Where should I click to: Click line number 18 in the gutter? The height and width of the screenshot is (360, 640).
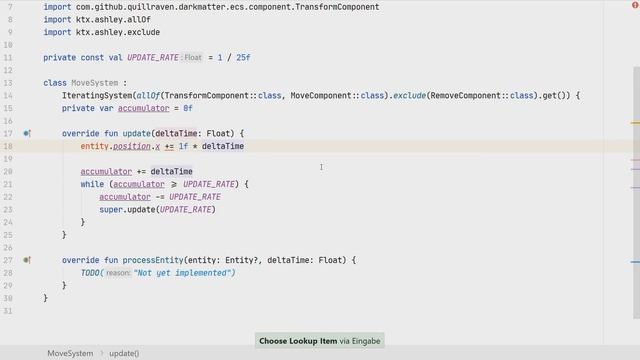tap(8, 146)
